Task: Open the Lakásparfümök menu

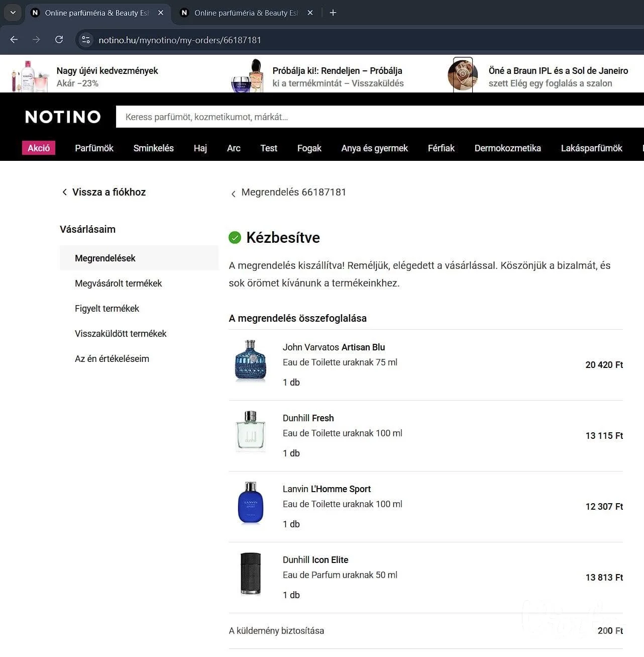Action: click(592, 148)
